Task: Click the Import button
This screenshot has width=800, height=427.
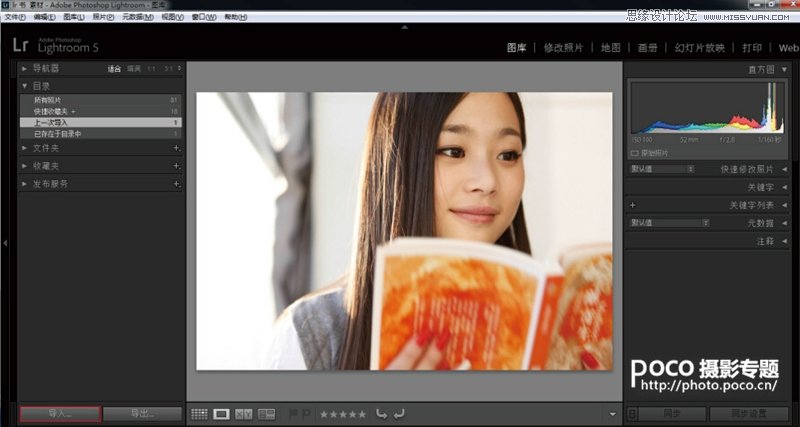Action: 60,414
